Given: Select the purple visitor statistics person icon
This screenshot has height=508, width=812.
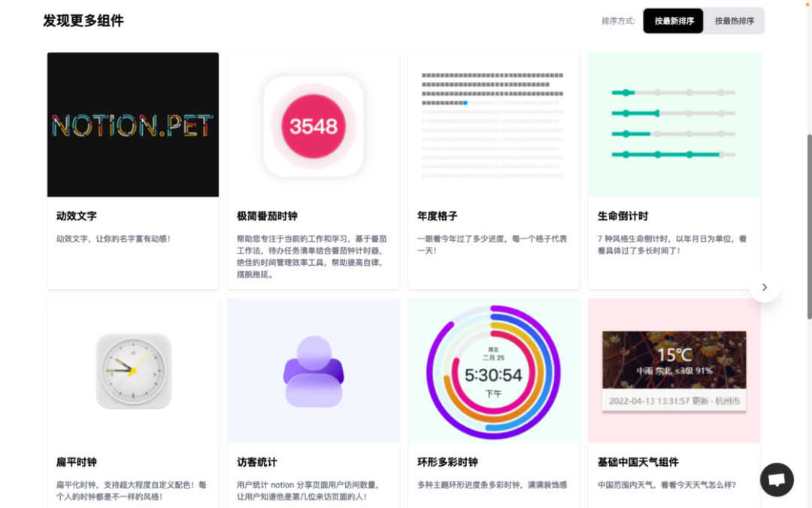Looking at the screenshot, I should tap(314, 371).
